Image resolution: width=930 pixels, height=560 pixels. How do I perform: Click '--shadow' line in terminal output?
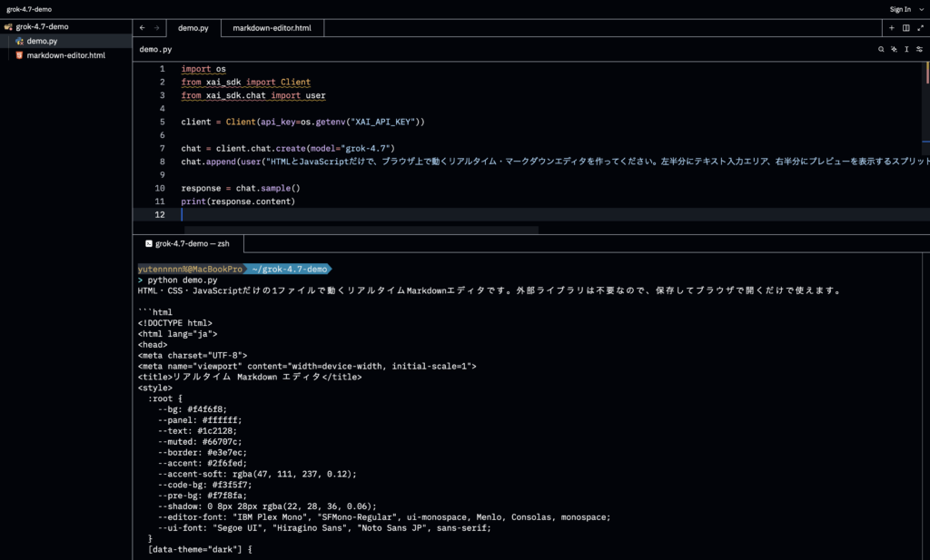tap(267, 506)
